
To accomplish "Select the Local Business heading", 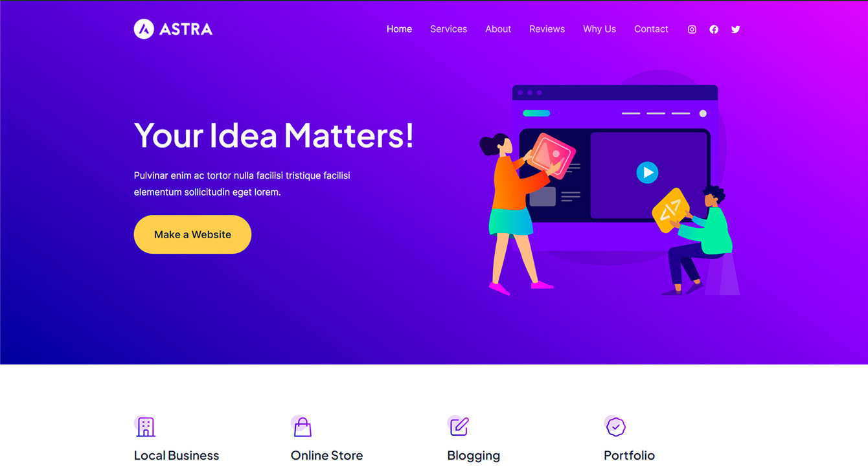I will pyautogui.click(x=176, y=455).
